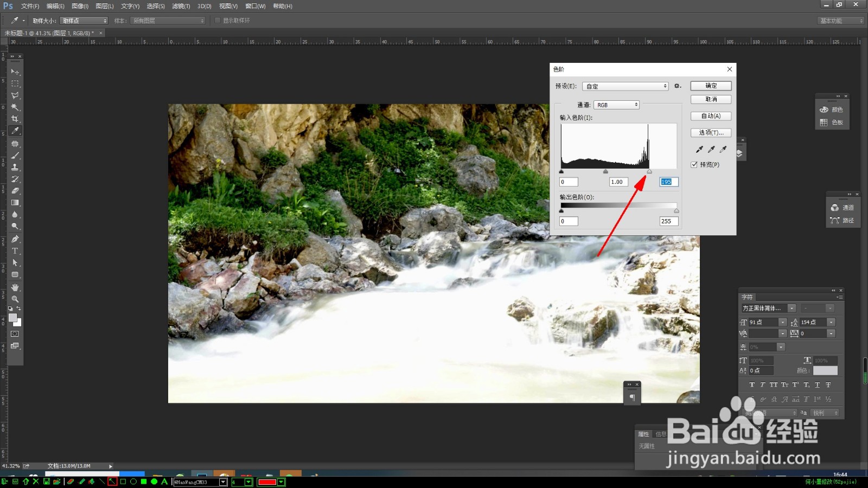Click the gray point eyedropper in Levels
The height and width of the screenshot is (488, 868).
(x=711, y=149)
